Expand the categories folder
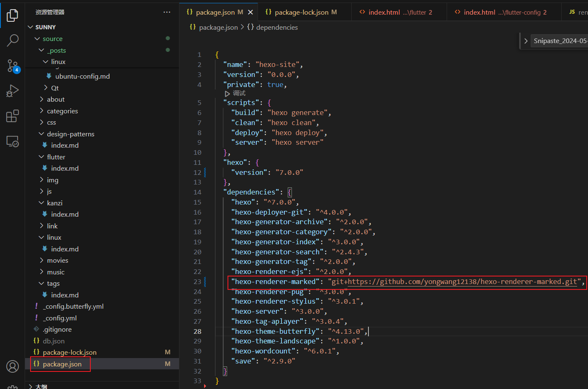This screenshot has width=588, height=389. (41, 111)
